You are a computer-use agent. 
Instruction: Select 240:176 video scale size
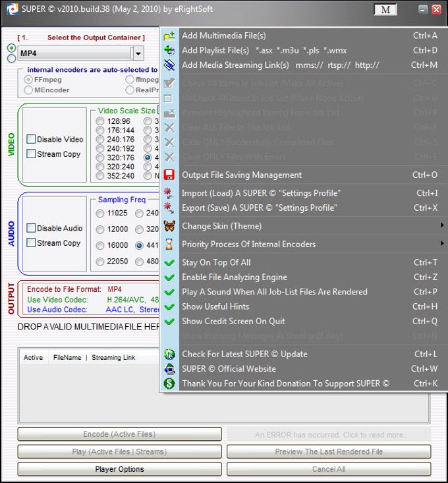tap(100, 139)
